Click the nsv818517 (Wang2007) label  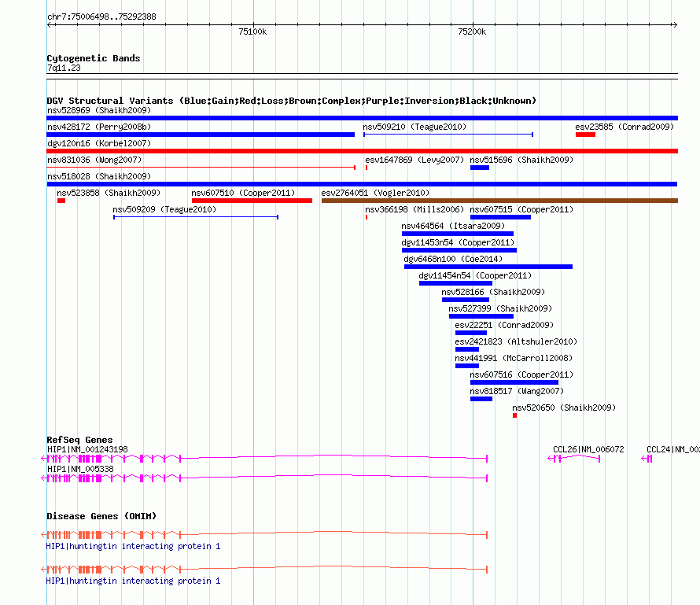[517, 391]
